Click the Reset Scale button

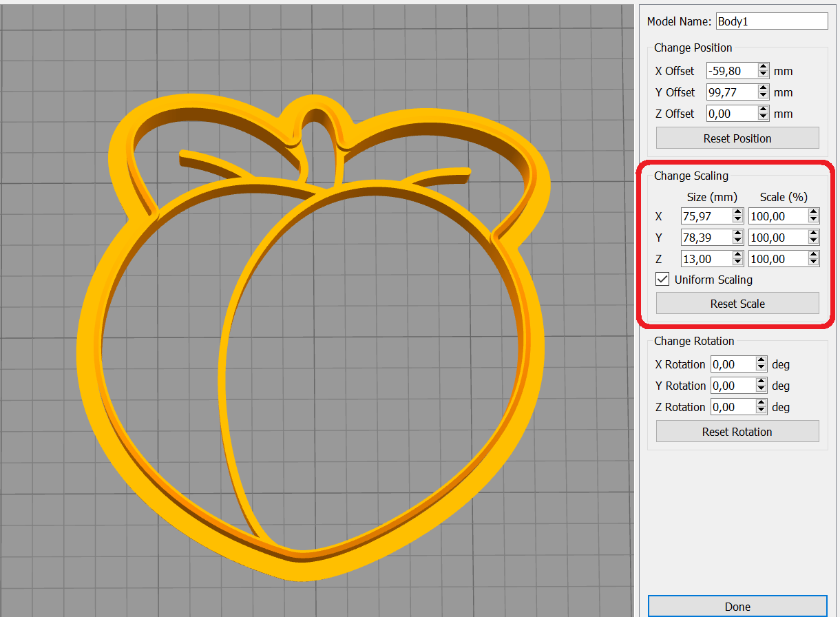[x=737, y=304]
